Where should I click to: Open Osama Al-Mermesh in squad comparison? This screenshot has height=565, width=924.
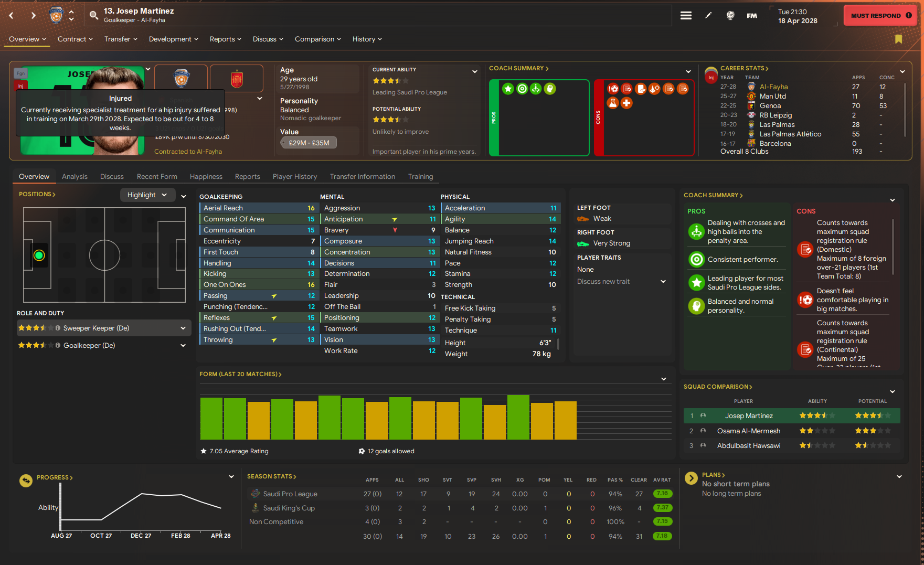748,431
